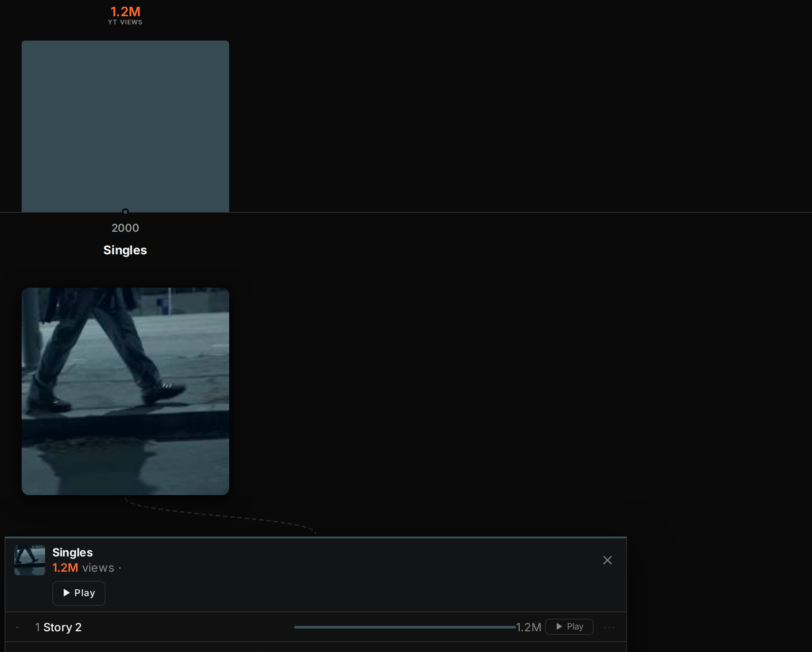Click the tall 2000 views bar

click(125, 126)
